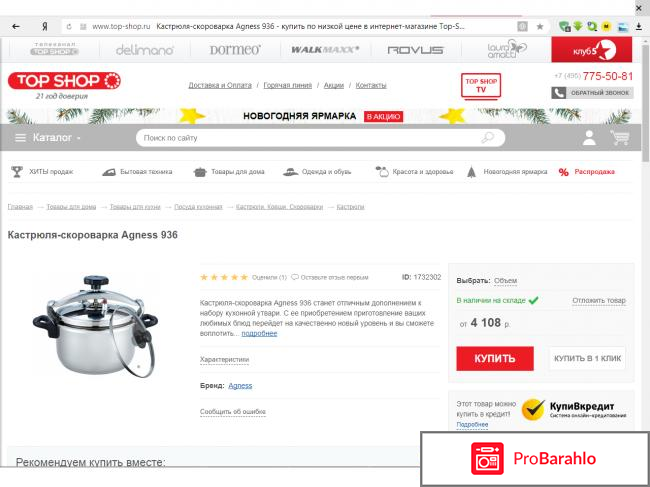Bookmark page with the star icon
Image resolution: width=650 pixels, height=487 pixels.
coord(540,27)
